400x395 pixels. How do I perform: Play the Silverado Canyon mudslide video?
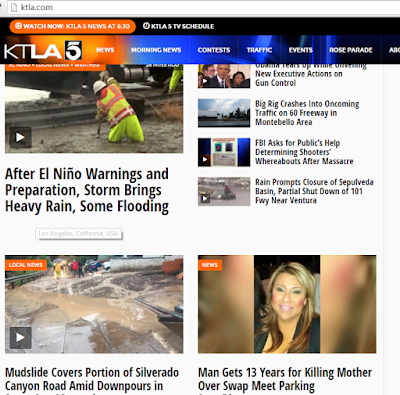20,337
